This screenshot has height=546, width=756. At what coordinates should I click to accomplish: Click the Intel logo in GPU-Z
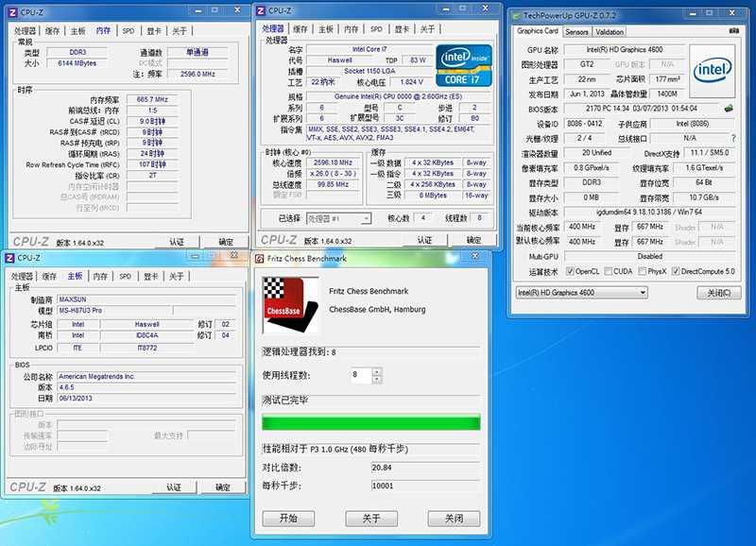(x=713, y=71)
